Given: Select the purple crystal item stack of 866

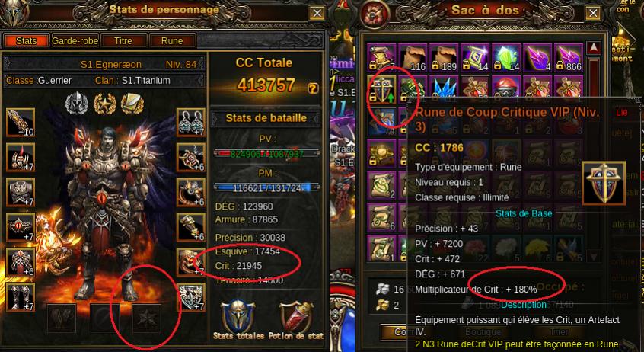Looking at the screenshot, I should point(569,58).
